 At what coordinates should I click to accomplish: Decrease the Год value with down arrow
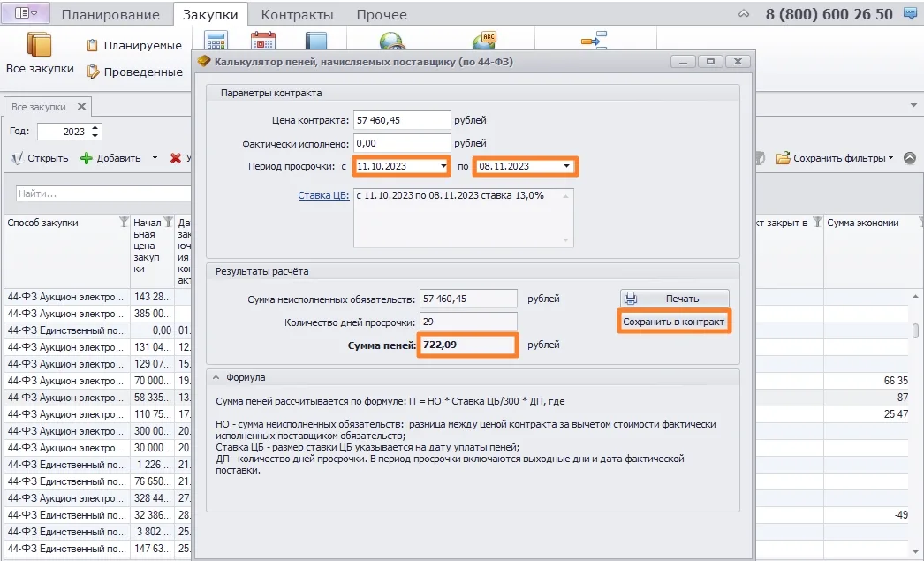click(95, 135)
